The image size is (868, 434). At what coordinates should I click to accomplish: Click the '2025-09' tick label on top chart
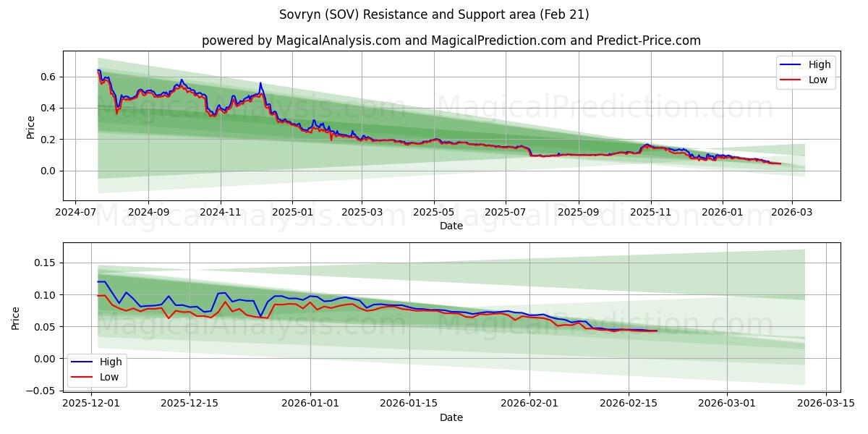click(x=579, y=213)
